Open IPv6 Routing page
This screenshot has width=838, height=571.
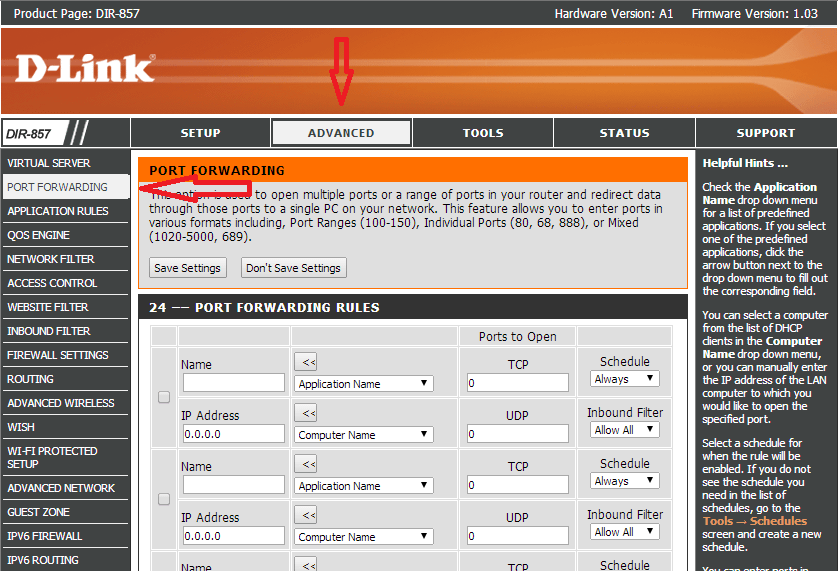point(65,560)
